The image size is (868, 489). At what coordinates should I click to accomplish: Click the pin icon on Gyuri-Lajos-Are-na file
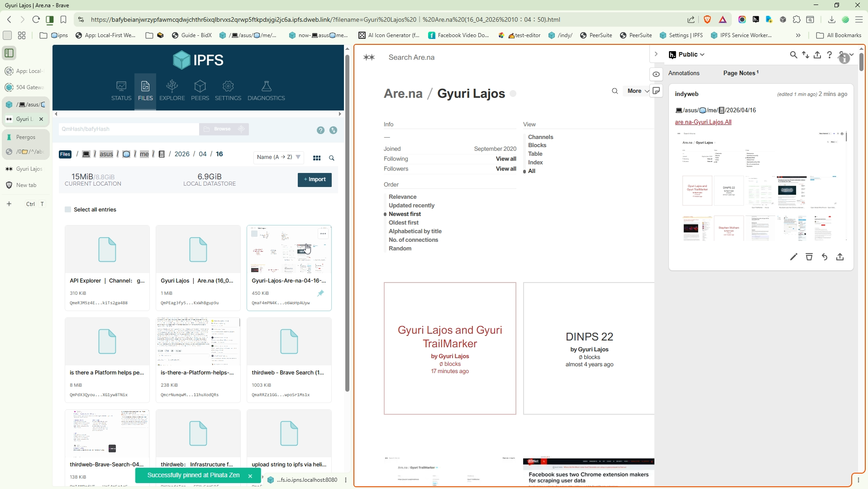point(320,293)
